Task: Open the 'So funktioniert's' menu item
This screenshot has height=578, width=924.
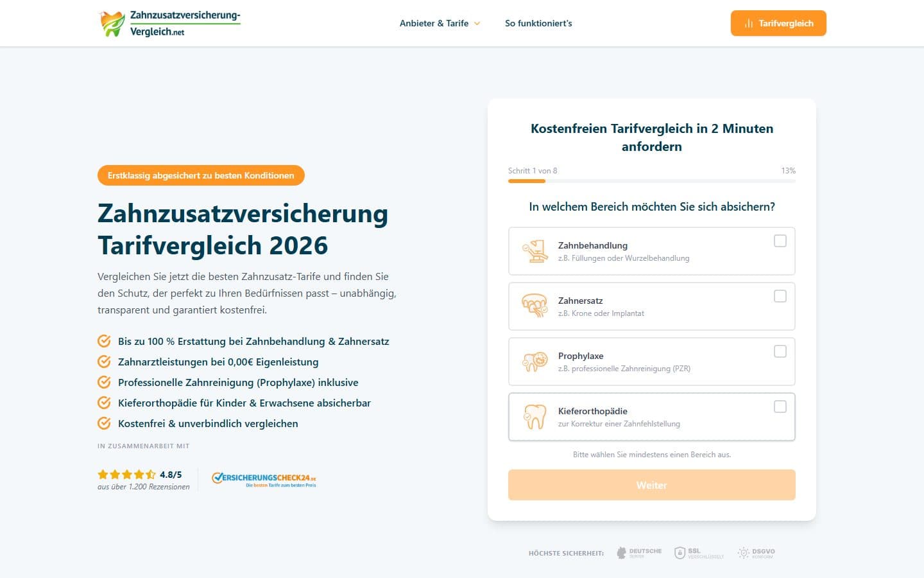Action: tap(538, 23)
